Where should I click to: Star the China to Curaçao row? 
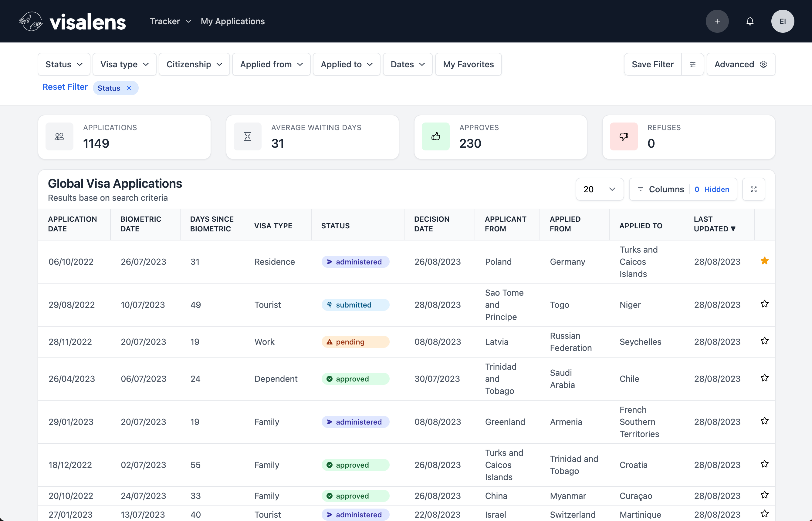764,495
